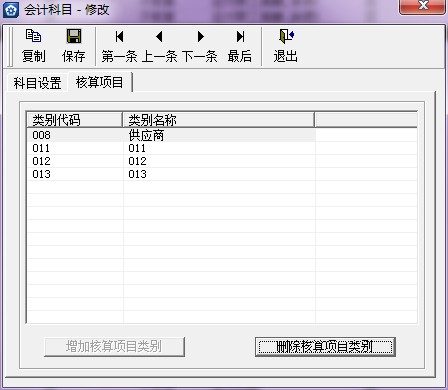Click the 类别代码 column header
Image resolution: width=448 pixels, height=390 pixels.
tap(75, 120)
